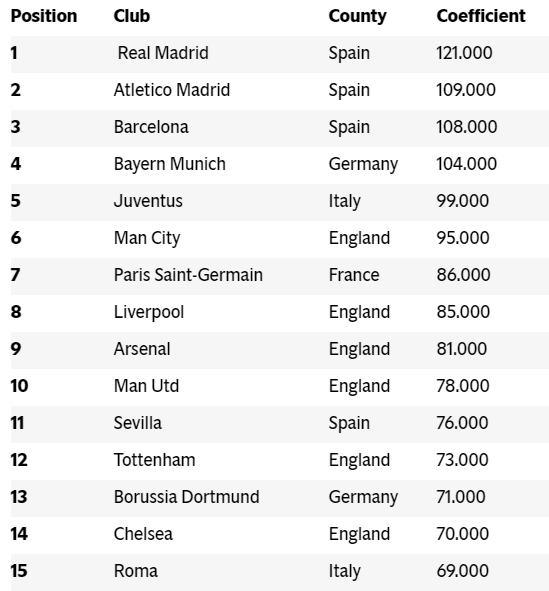Select the Atletico Madrid club name
The image size is (549, 591).
tap(172, 90)
